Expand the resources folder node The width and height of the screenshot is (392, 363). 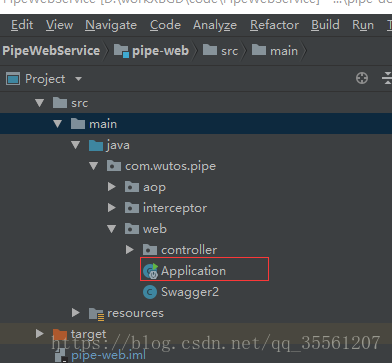76,313
